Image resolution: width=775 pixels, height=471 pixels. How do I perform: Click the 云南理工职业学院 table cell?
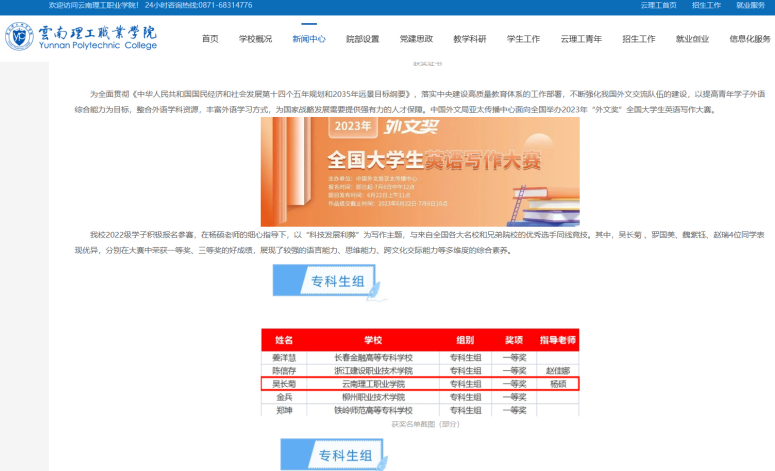(x=373, y=384)
